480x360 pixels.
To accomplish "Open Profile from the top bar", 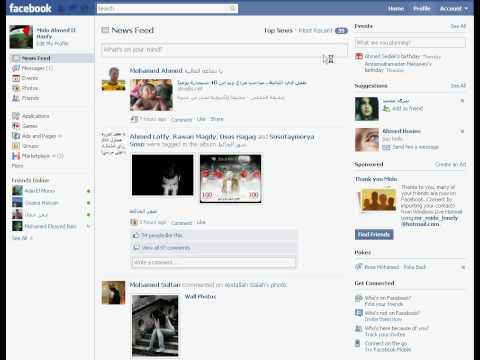I will 422,9.
